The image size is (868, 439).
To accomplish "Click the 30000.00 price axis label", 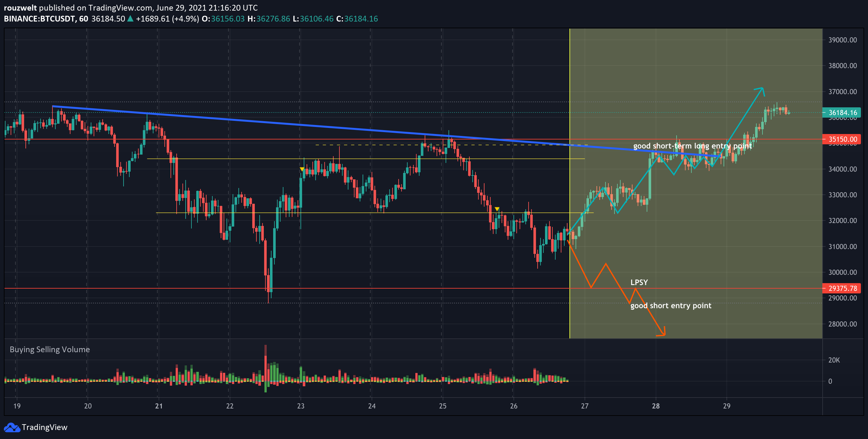I will point(843,272).
